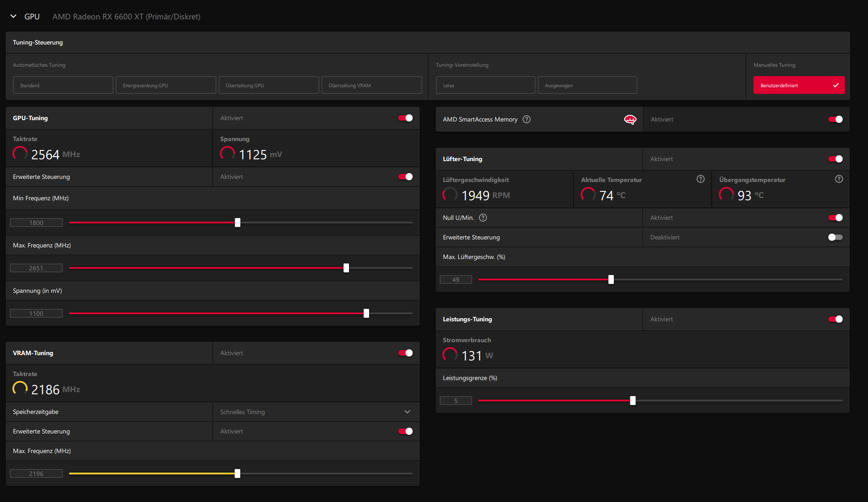
Task: Toggle GPU-Tuning switch off
Action: pyautogui.click(x=405, y=118)
